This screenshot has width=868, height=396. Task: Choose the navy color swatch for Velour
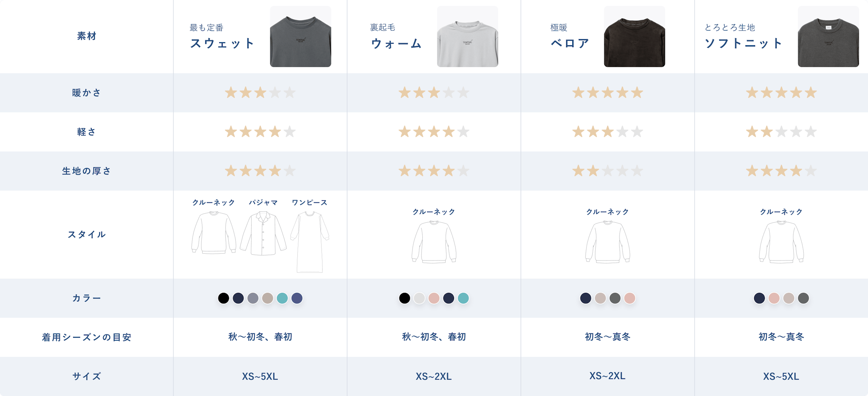[x=585, y=298]
